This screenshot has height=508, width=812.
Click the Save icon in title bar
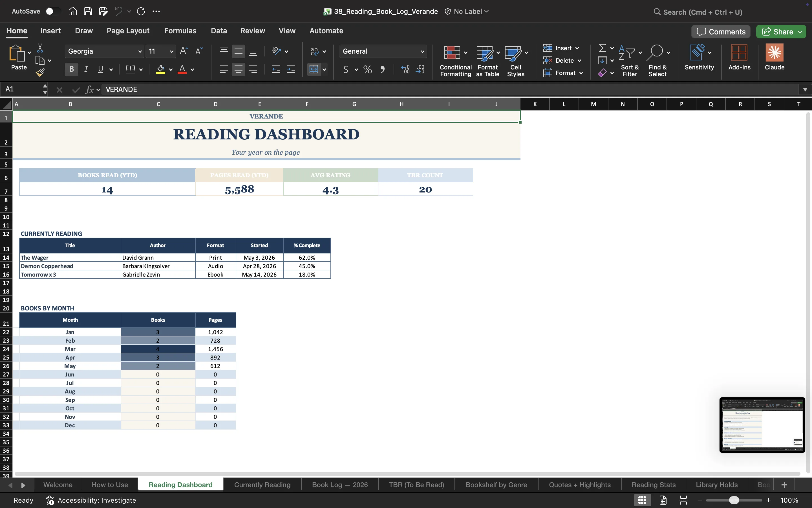88,11
